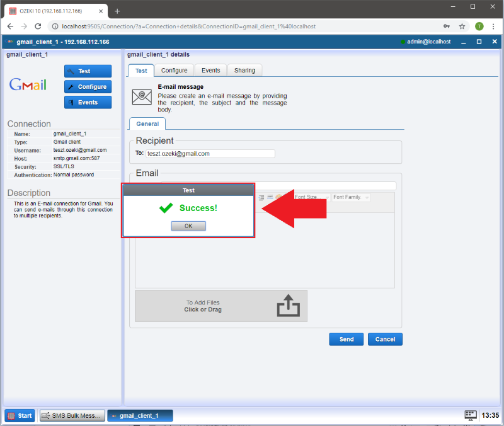Open the saved passwords key icon
This screenshot has height=426, width=504.
(446, 26)
